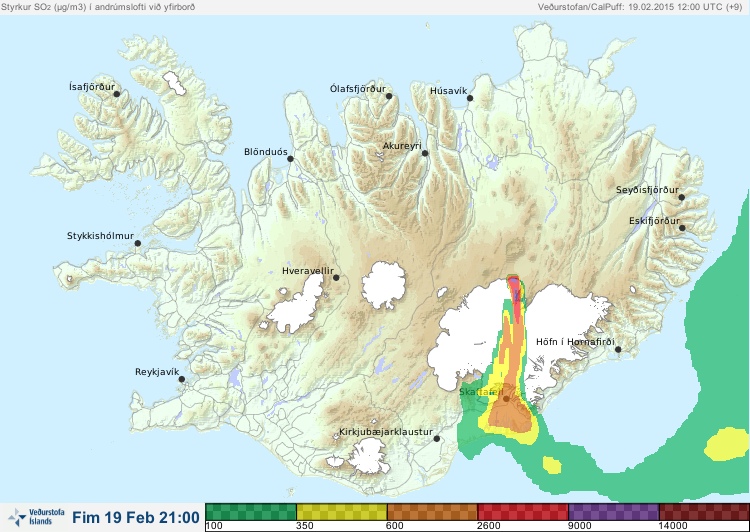750x532 pixels.
Task: Click the Ólafsfjörður marker dot
Action: point(389,96)
